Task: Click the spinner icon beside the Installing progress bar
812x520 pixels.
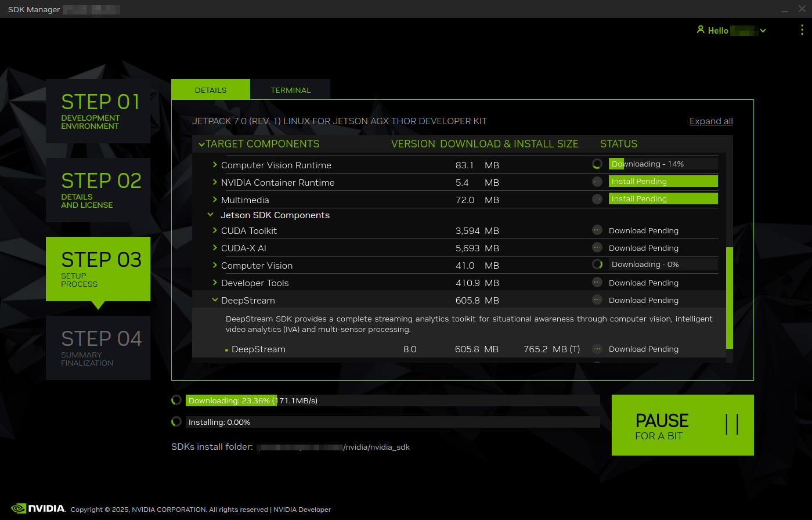Action: [x=176, y=421]
